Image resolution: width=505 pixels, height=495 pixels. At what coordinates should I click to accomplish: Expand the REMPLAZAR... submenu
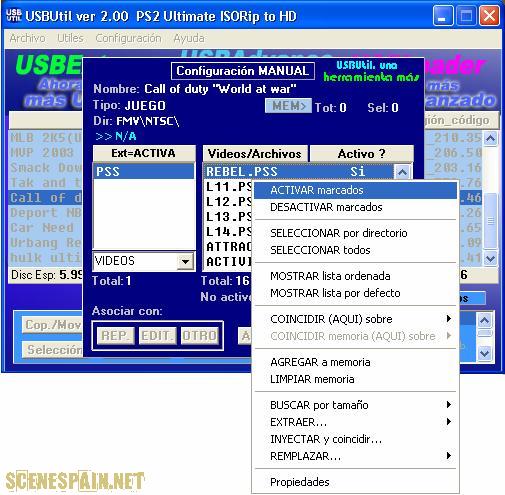[355, 456]
